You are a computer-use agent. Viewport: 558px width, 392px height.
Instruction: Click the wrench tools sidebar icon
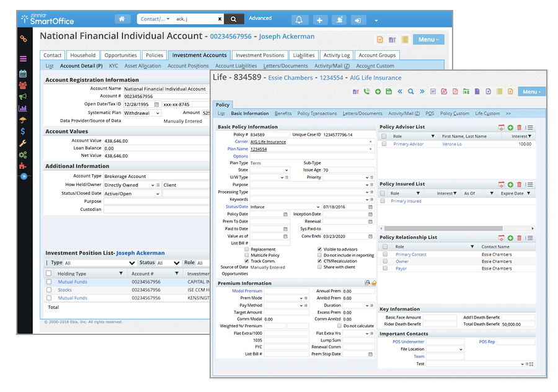tap(23, 143)
